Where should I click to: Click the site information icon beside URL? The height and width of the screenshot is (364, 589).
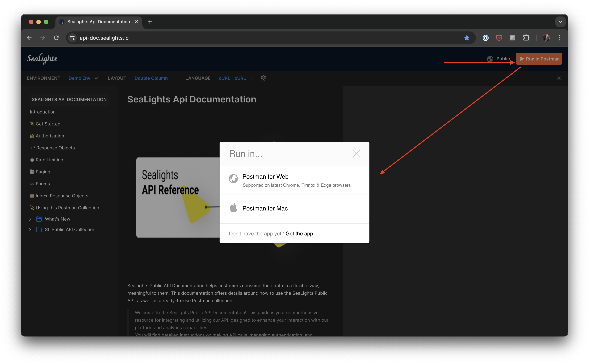(72, 38)
